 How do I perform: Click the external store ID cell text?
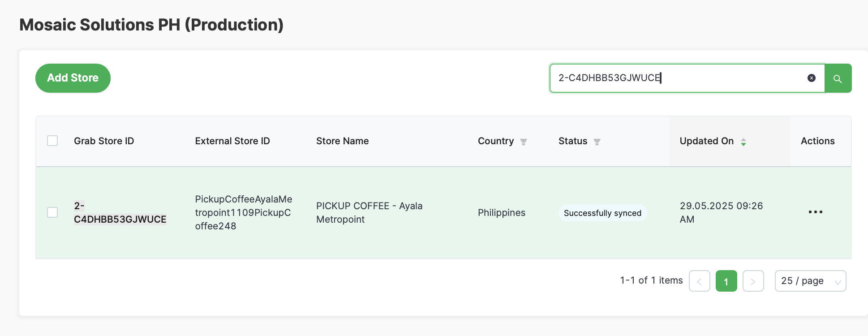tap(243, 213)
